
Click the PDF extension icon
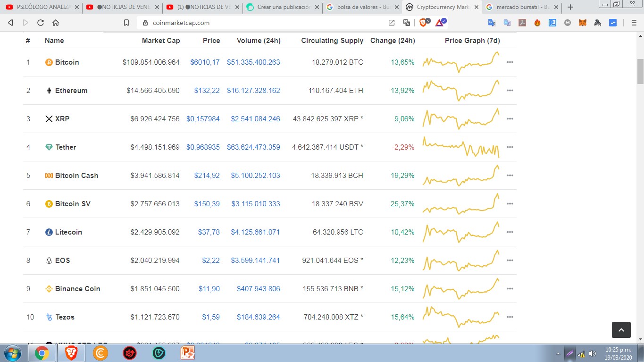(522, 23)
